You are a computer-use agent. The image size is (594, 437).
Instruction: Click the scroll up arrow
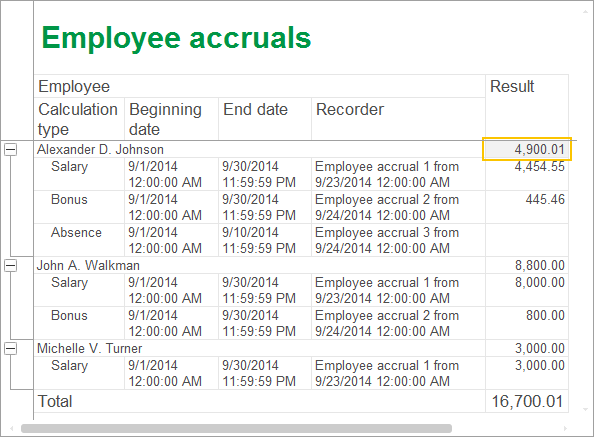click(585, 12)
